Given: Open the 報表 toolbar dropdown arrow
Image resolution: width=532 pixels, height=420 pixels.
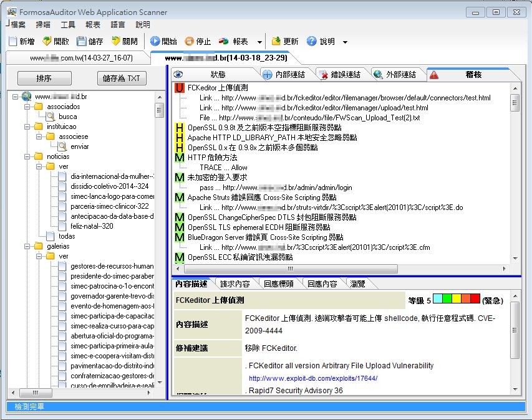Looking at the screenshot, I should (x=259, y=42).
